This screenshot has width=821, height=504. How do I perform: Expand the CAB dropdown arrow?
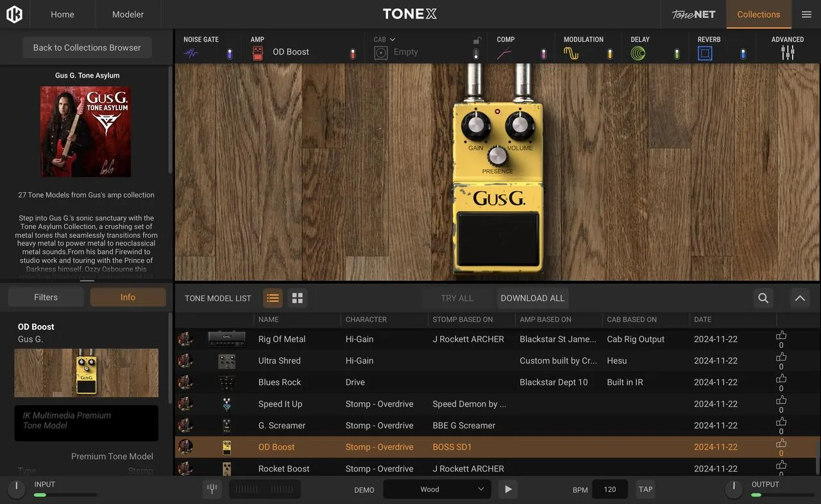[393, 40]
